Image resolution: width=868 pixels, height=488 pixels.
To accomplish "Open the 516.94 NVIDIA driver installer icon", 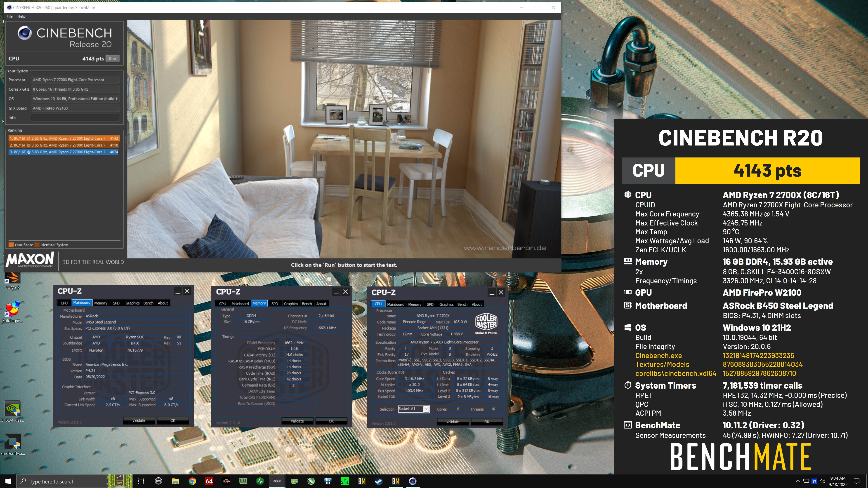I will click(12, 412).
